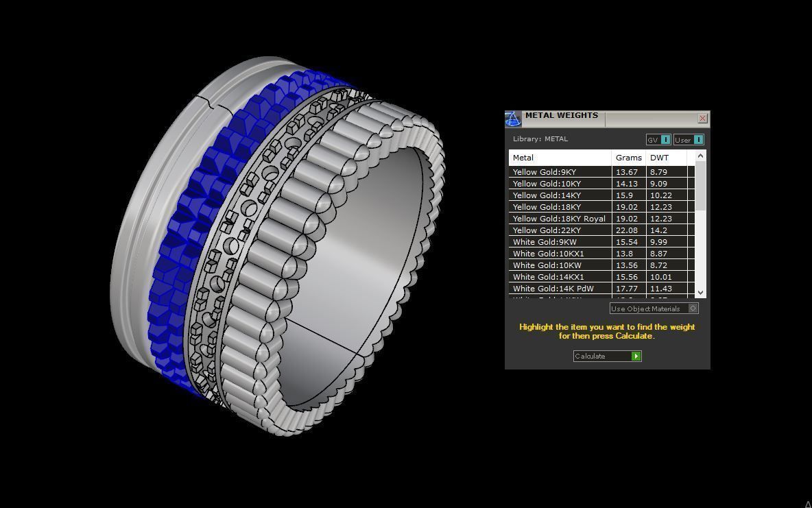
Task: Click the 8.79 DWT value
Action: click(658, 172)
